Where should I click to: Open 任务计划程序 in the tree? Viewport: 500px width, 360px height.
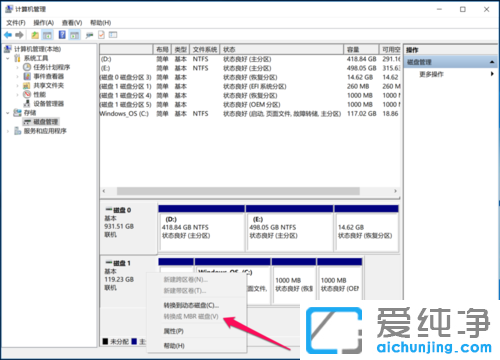tap(52, 67)
